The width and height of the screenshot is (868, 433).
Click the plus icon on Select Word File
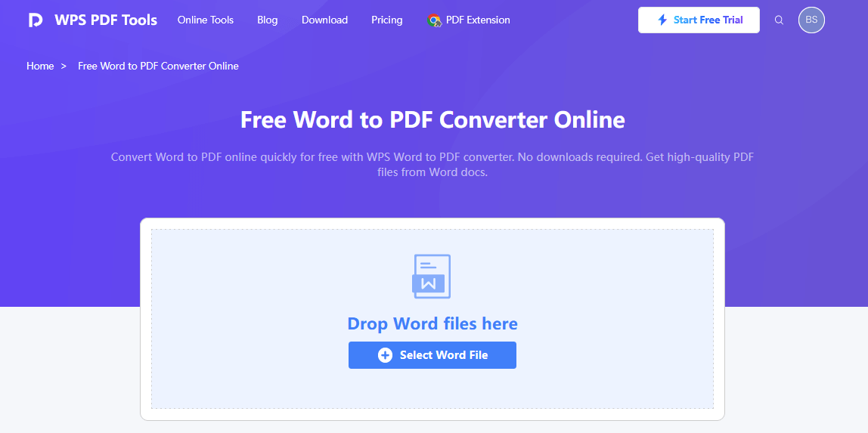point(386,355)
